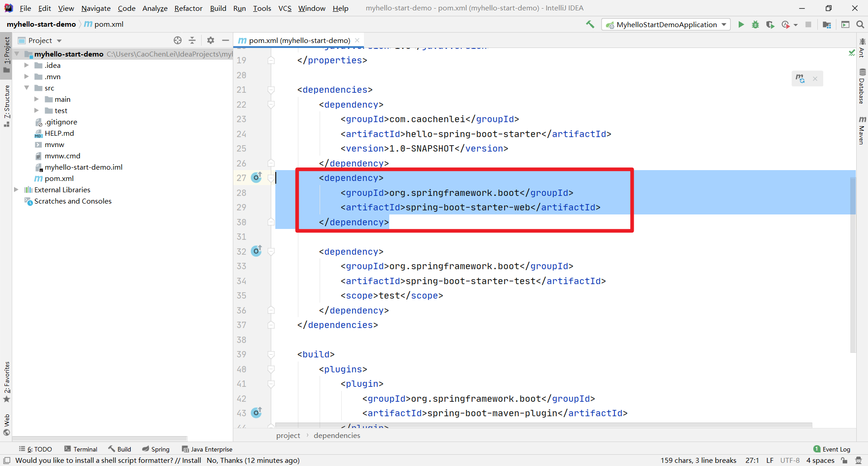Toggle the Web side tool tab
This screenshot has height=466, width=868.
click(x=6, y=425)
